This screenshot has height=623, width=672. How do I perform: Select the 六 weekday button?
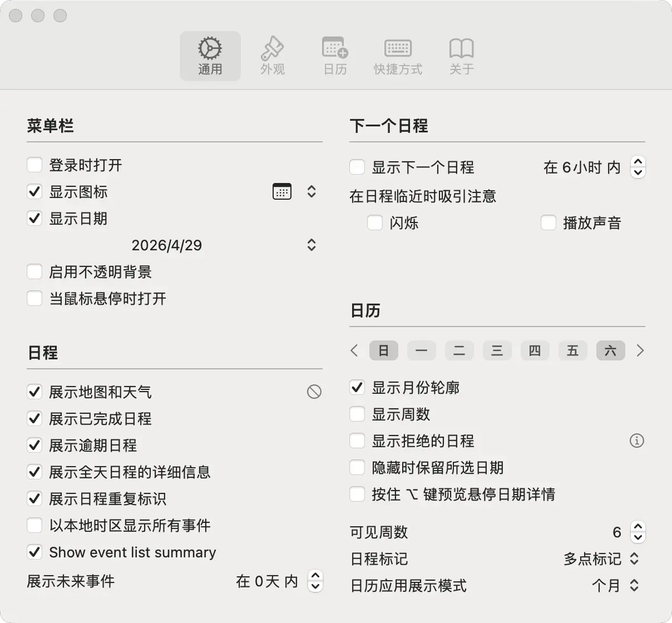pos(610,350)
